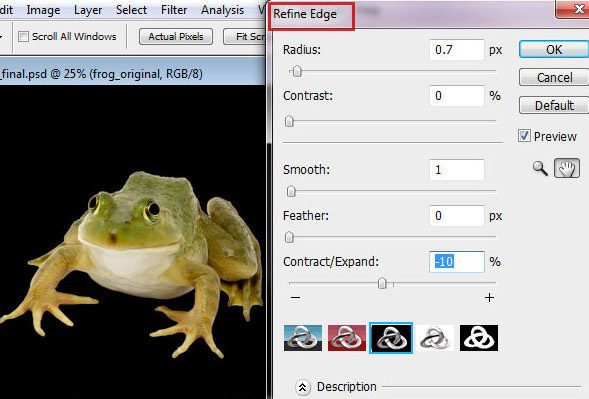Collapse the Description section
This screenshot has height=399, width=589.
(303, 387)
